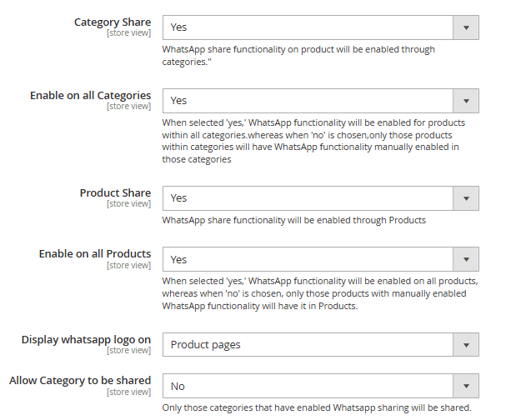
Task: Click the help text under Product Share
Action: pyautogui.click(x=293, y=221)
